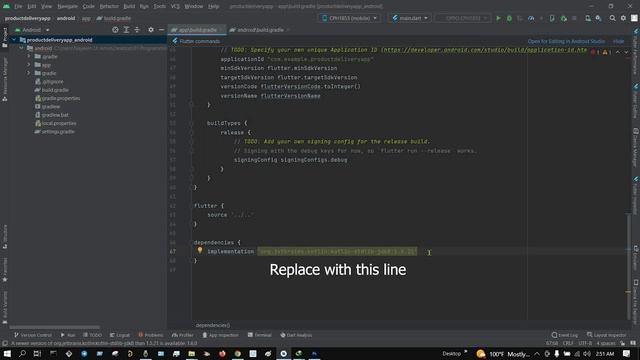640x360 pixels.
Task: Hide the project panel with the minus icon
Action: (x=161, y=30)
